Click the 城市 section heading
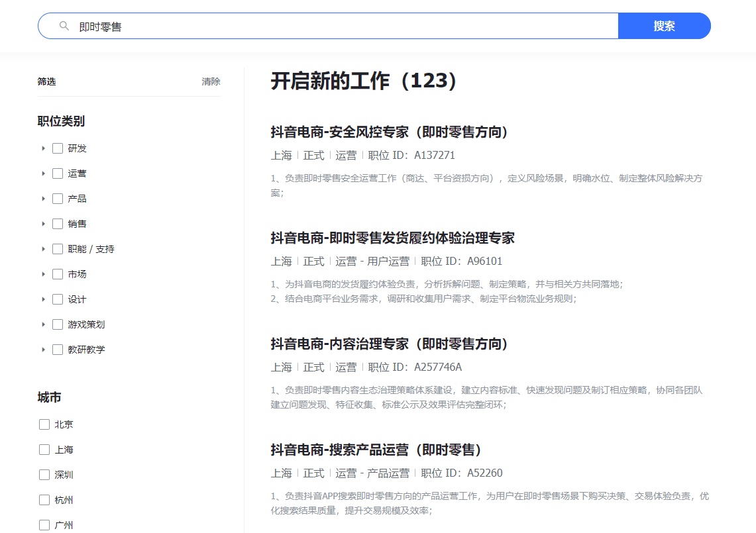This screenshot has width=756, height=533. click(49, 397)
